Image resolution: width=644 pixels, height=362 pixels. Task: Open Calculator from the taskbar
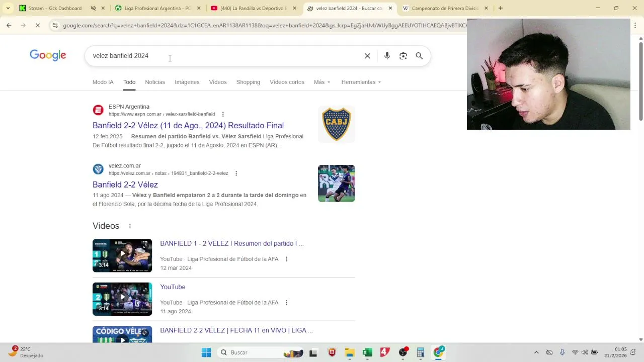(x=421, y=352)
